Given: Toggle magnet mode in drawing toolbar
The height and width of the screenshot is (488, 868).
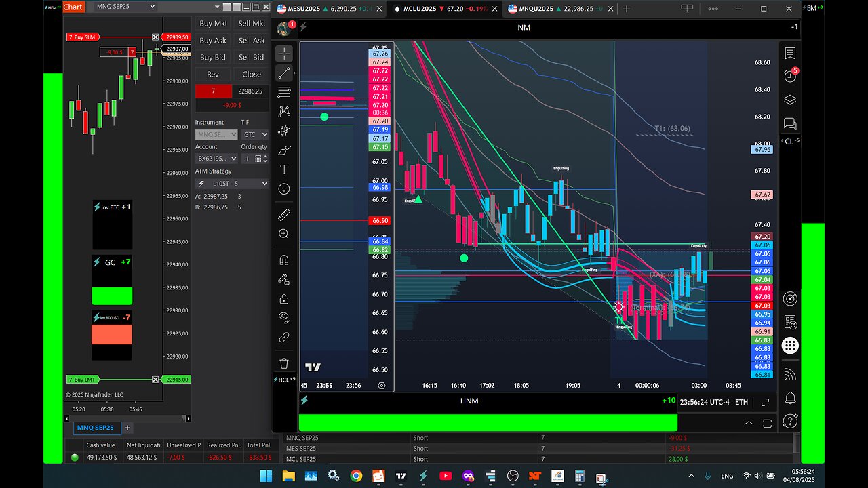Looking at the screenshot, I should tap(284, 260).
